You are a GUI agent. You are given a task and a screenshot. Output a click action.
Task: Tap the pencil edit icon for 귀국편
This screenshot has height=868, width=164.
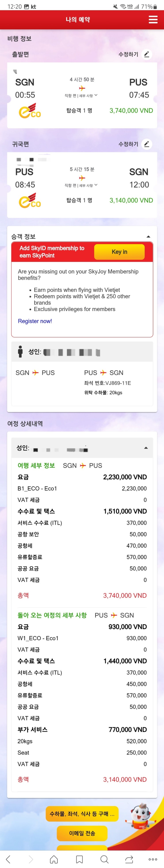click(x=147, y=144)
